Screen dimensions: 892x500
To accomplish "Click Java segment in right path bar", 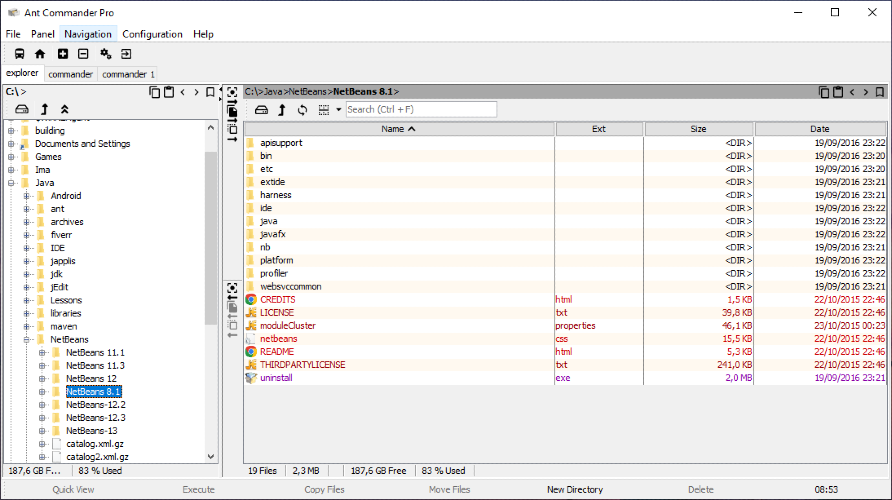I will coord(273,92).
